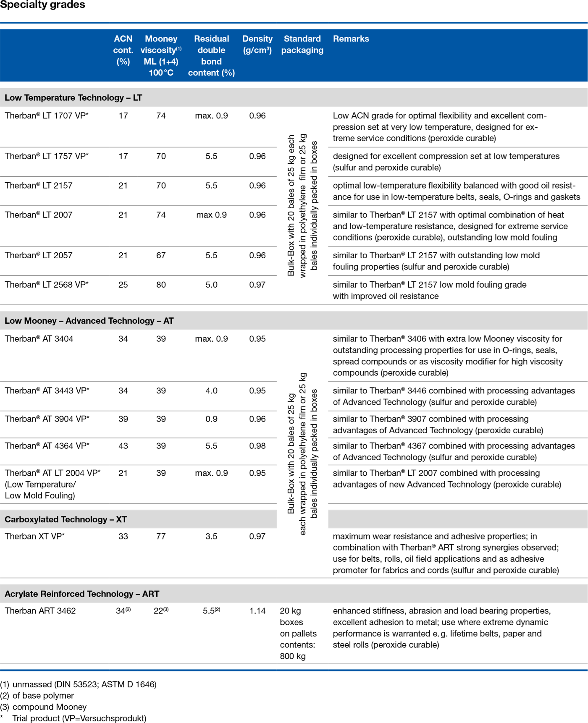Click footnote '(2) of base polymer'

pyautogui.click(x=37, y=696)
